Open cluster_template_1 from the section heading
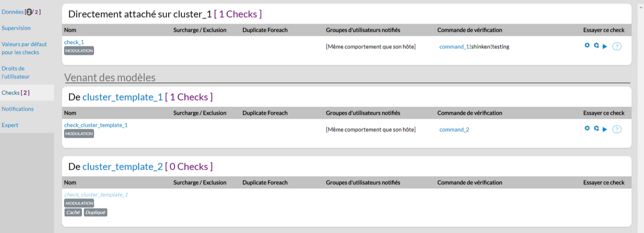Image resolution: width=644 pixels, height=233 pixels. pos(122,97)
